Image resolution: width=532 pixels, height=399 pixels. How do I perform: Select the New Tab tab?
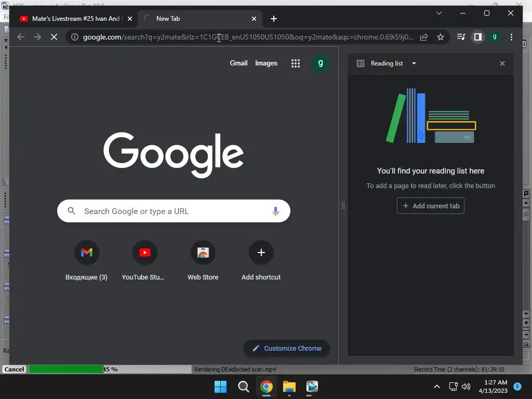(x=200, y=19)
